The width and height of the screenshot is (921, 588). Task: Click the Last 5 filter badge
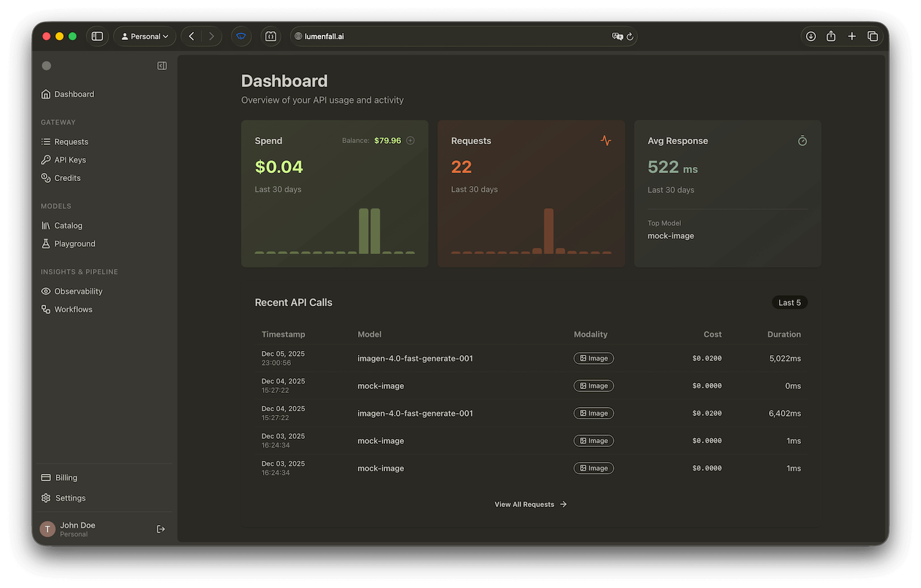(789, 302)
